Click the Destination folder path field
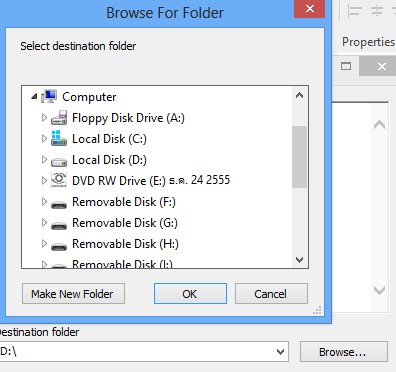This screenshot has height=372, width=396. pos(137,352)
